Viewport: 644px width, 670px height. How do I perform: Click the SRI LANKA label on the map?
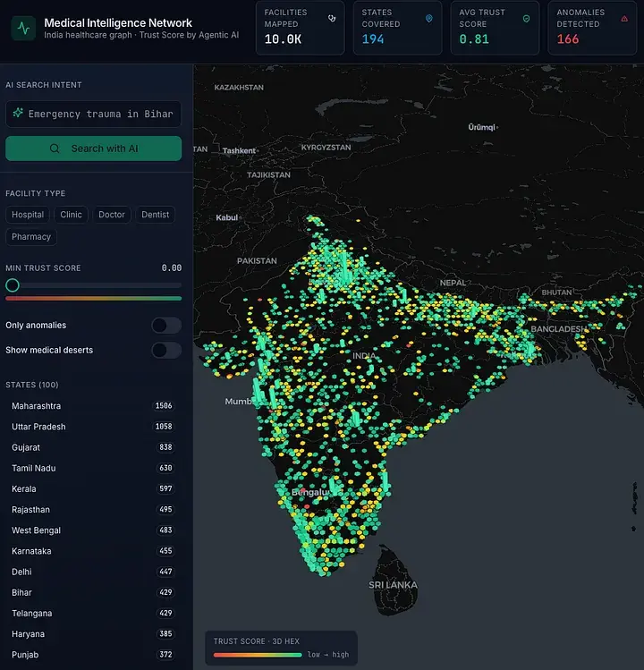point(393,585)
